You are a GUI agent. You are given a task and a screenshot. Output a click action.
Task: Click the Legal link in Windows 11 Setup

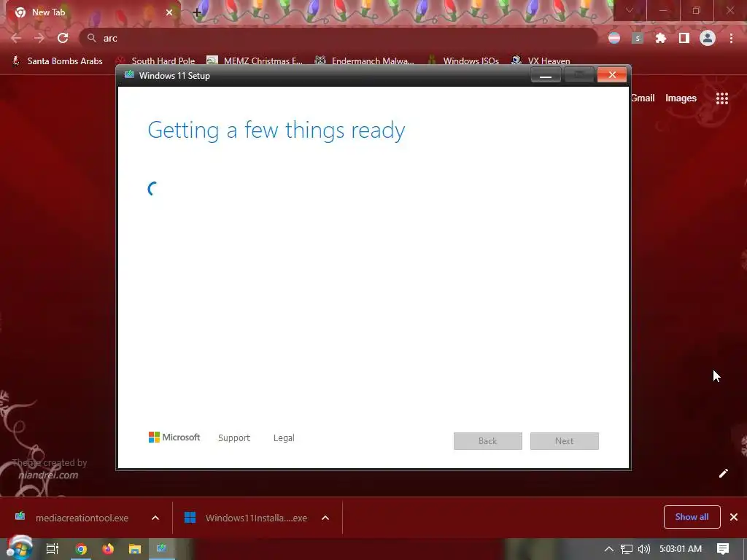[284, 438]
